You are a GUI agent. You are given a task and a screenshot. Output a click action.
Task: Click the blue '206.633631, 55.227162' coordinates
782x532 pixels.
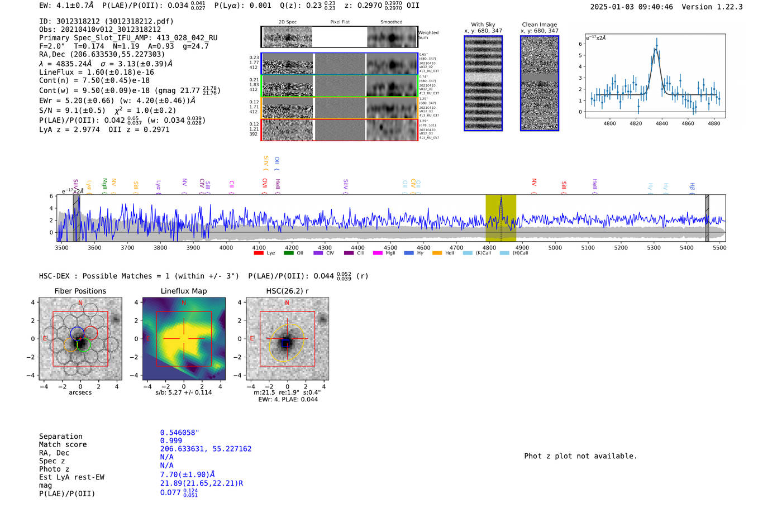point(206,449)
